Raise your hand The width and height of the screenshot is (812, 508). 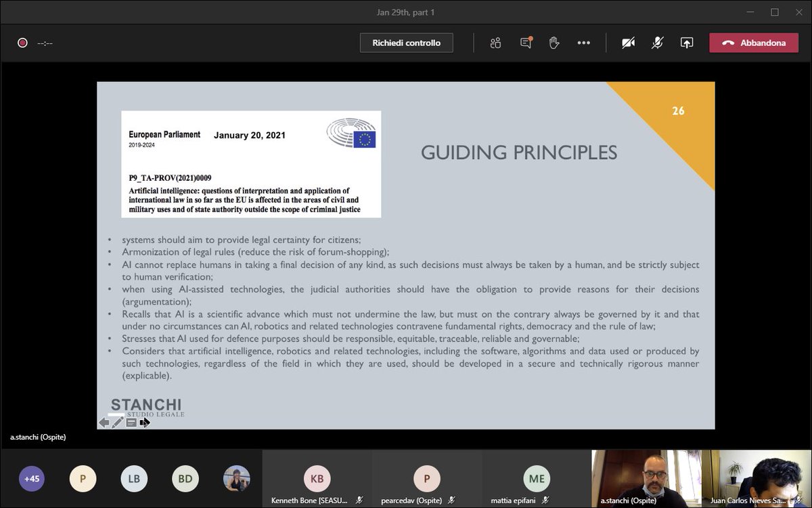[x=554, y=43]
